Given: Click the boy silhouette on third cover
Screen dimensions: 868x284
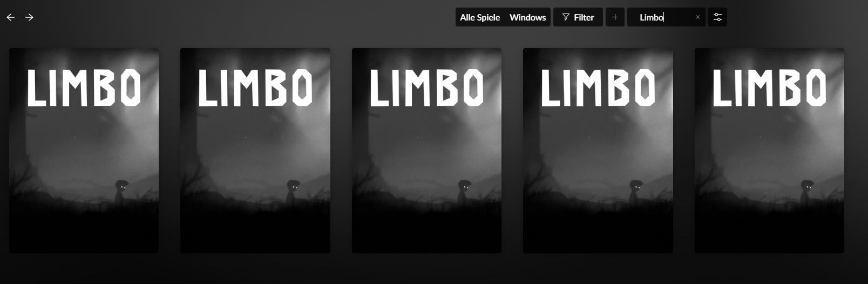Looking at the screenshot, I should click(464, 192).
